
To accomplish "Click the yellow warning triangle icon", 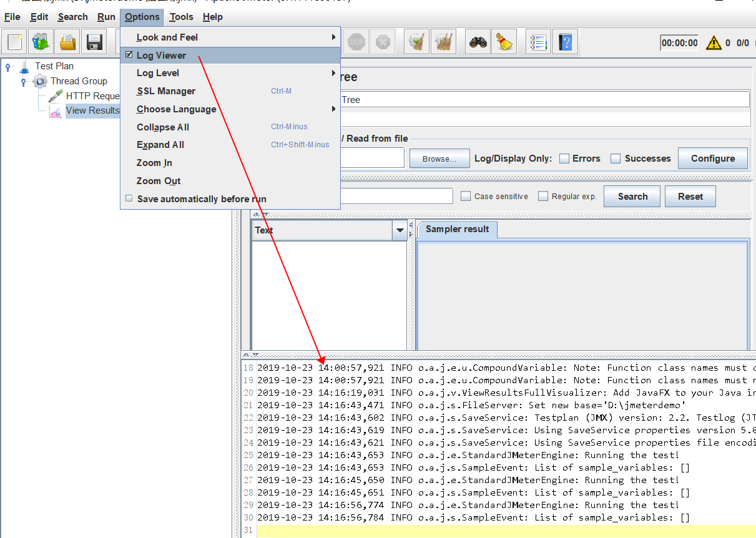I will (x=714, y=43).
